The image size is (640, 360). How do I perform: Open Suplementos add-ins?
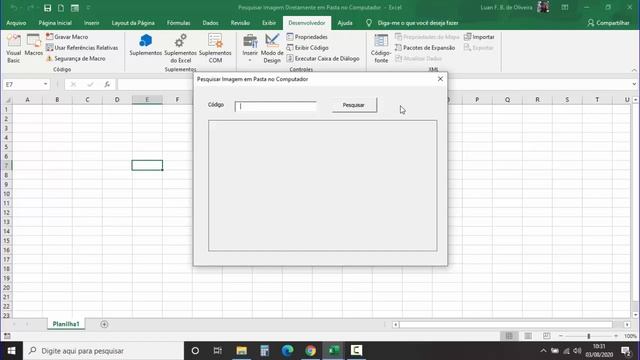tap(145, 45)
